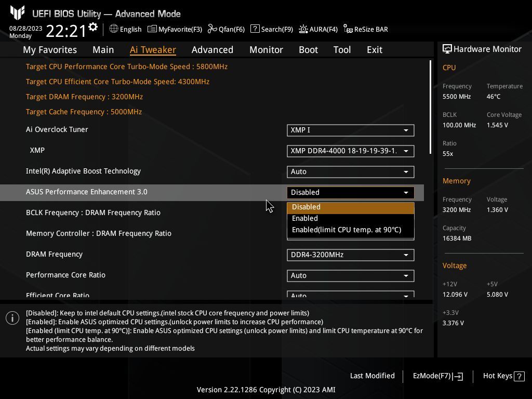Click the +3.3V 3.376 V reading

pos(453,323)
